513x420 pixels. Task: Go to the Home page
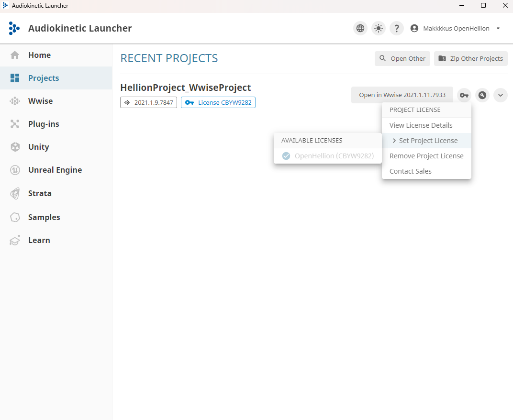(x=56, y=55)
